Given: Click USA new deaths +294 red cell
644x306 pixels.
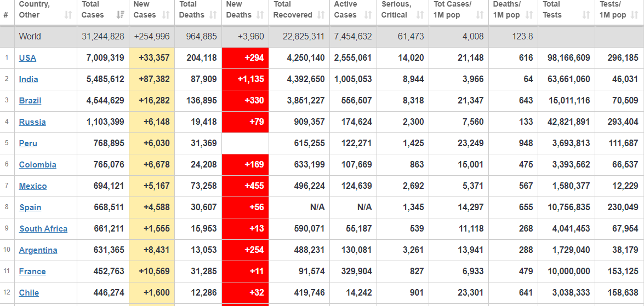Looking at the screenshot, I should 245,58.
